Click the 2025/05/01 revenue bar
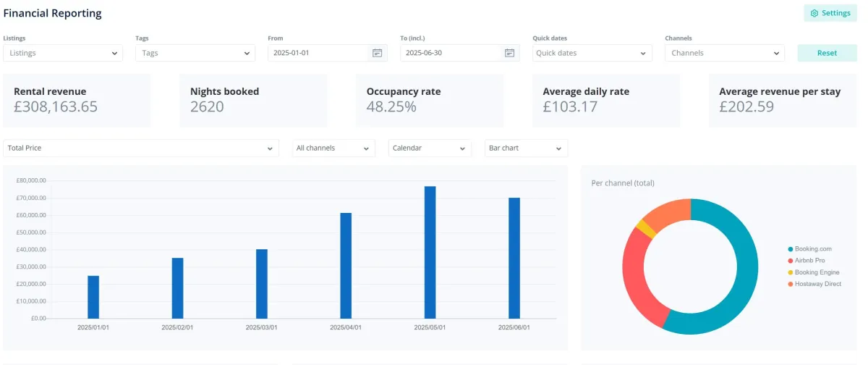 click(430, 252)
